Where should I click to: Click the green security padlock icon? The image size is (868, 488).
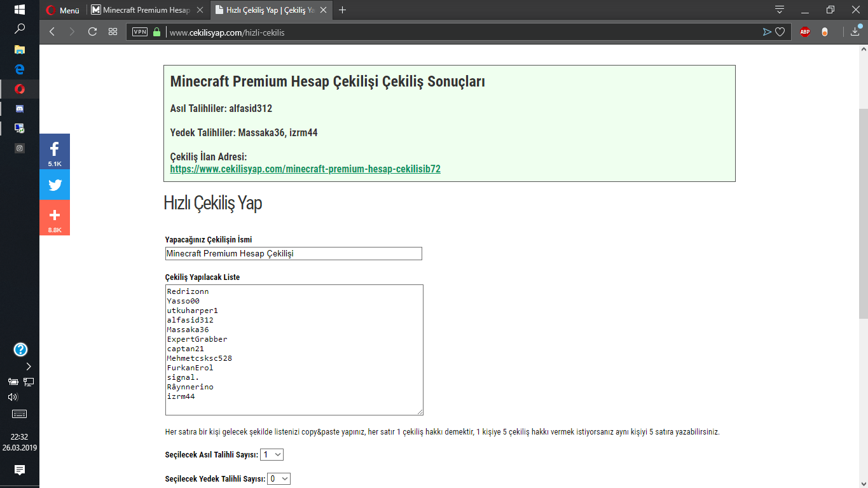pos(157,32)
